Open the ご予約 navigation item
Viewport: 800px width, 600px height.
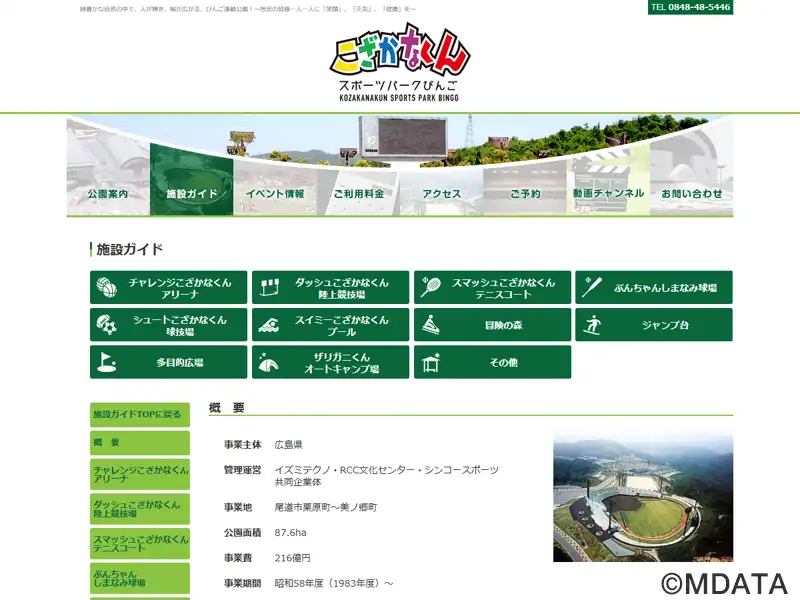coord(525,193)
